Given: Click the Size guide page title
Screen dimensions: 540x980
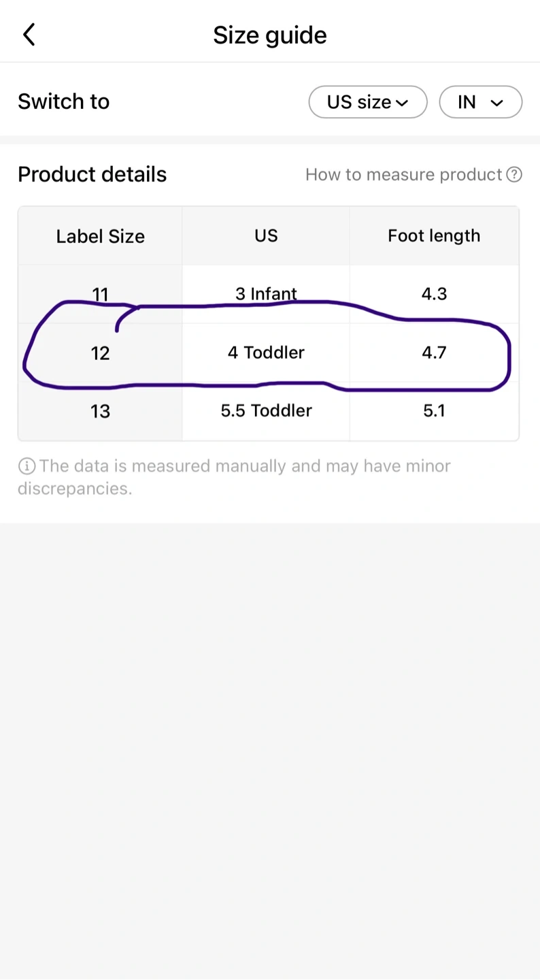Looking at the screenshot, I should [270, 35].
